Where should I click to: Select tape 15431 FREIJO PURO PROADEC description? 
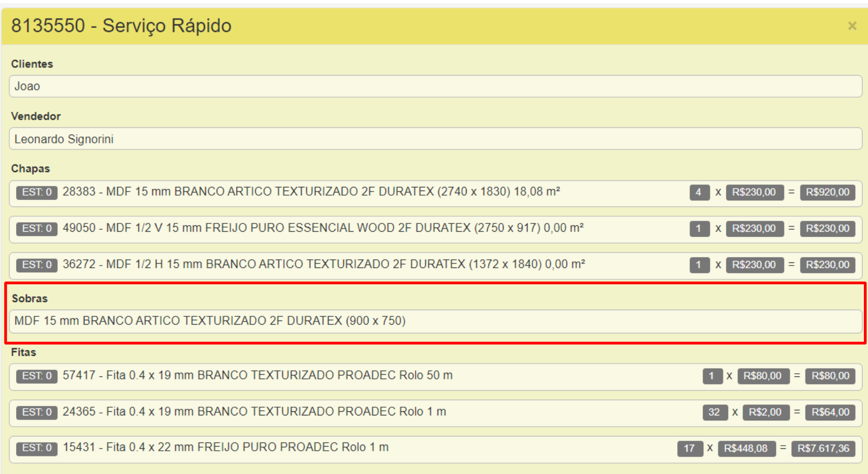click(225, 447)
